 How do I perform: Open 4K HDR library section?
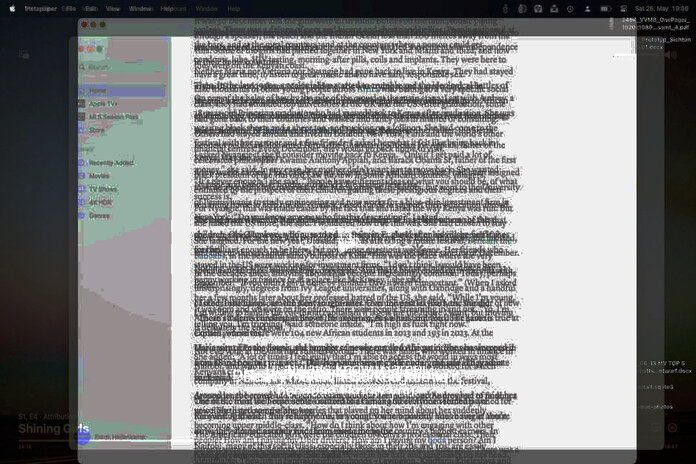pos(123,202)
